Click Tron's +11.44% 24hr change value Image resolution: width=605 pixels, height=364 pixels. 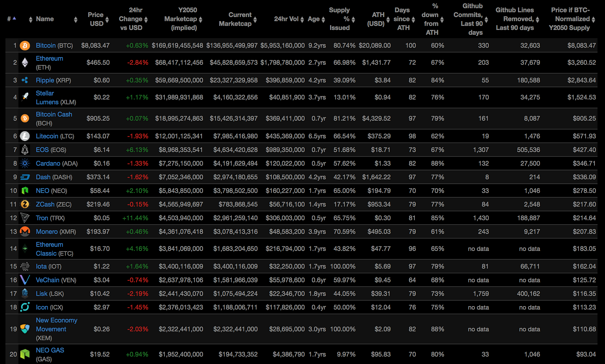pyautogui.click(x=135, y=218)
